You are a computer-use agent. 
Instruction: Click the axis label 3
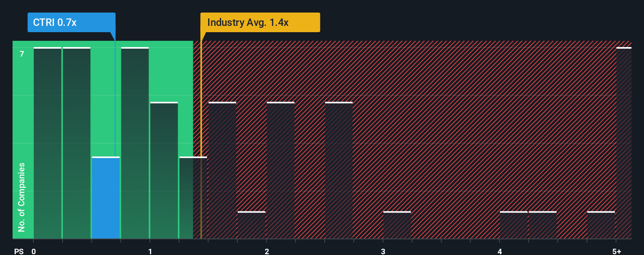[x=383, y=251]
